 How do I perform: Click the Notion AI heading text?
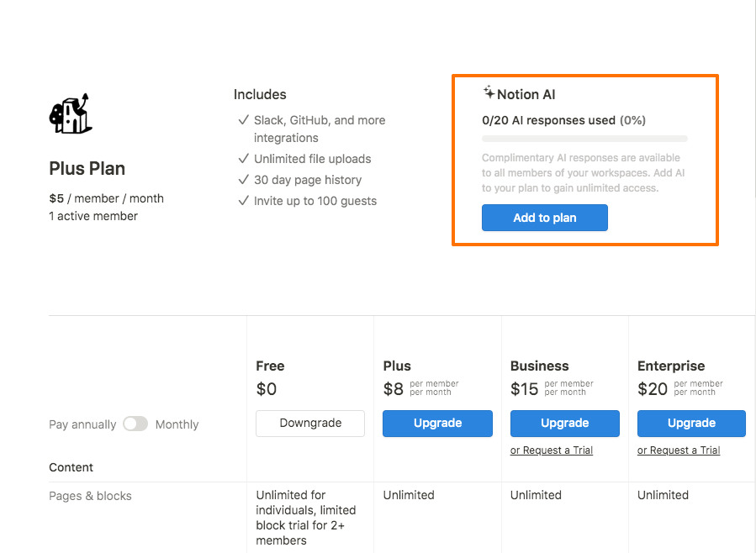526,95
